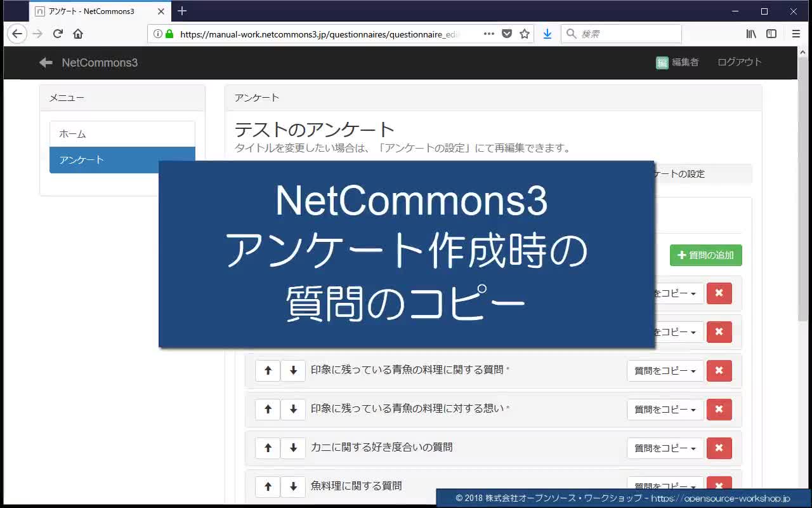Expand the question 魚料理に関する質問
Screen dimensions: 812x508
[x=357, y=486]
